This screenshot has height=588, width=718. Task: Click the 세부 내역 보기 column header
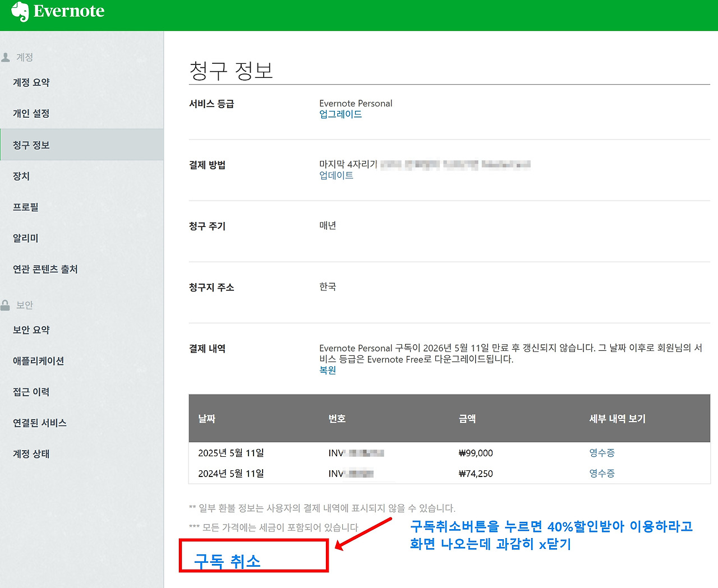[x=618, y=419]
